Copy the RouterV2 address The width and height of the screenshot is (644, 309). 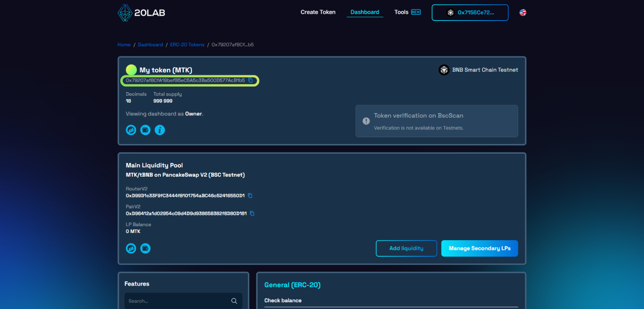coord(250,196)
